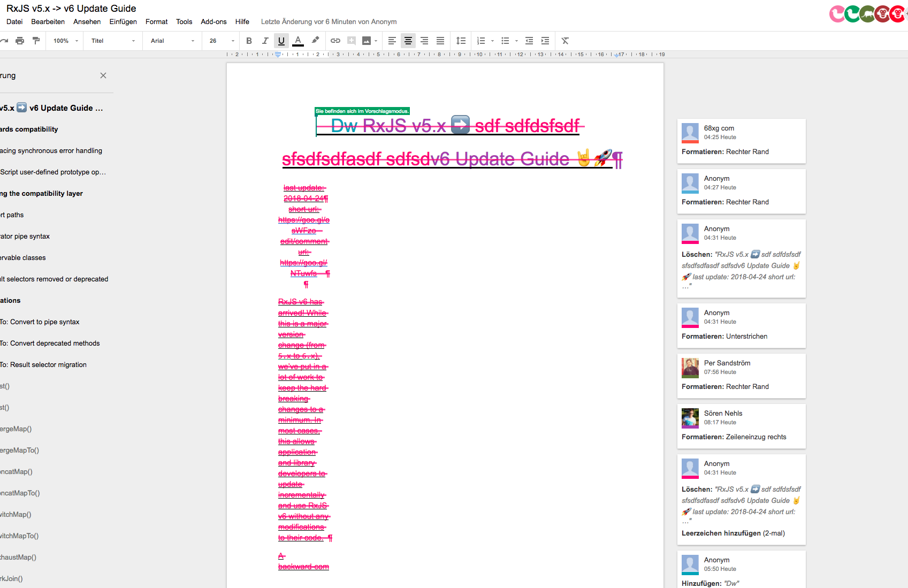Open the highlight color marker
The image size is (908, 588).
[315, 40]
